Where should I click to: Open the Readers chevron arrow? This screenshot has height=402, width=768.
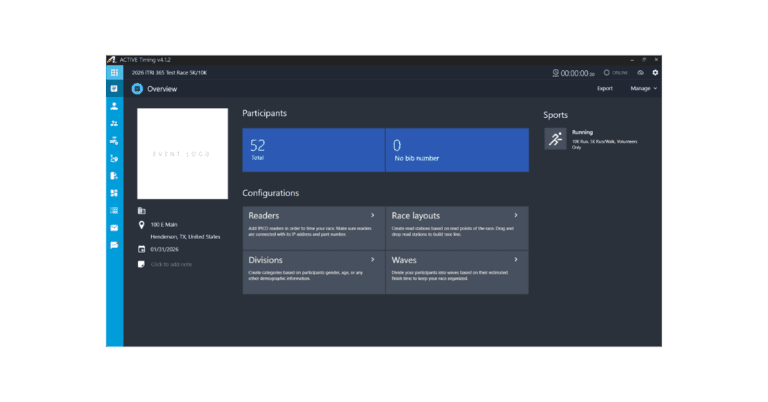(x=373, y=215)
